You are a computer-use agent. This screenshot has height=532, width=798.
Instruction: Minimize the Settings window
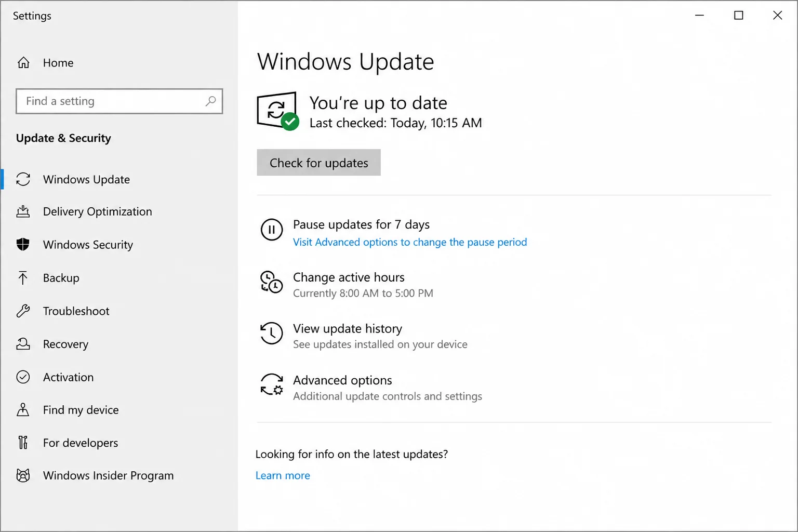(699, 16)
